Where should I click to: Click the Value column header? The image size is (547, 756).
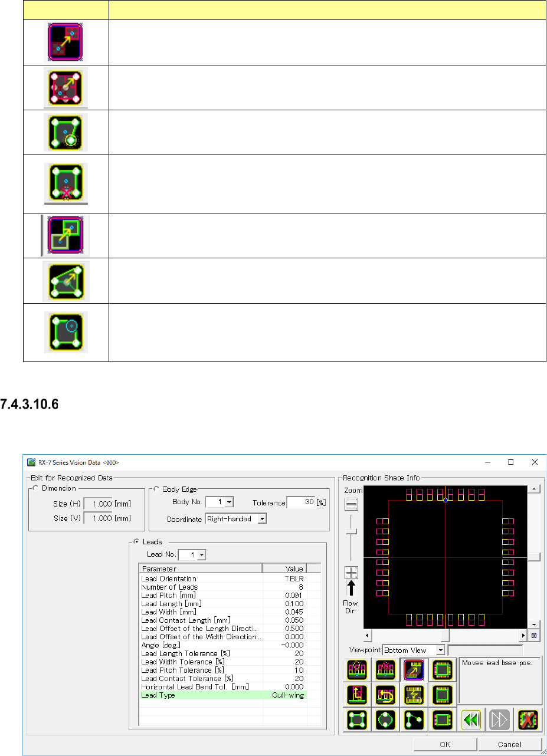284,568
